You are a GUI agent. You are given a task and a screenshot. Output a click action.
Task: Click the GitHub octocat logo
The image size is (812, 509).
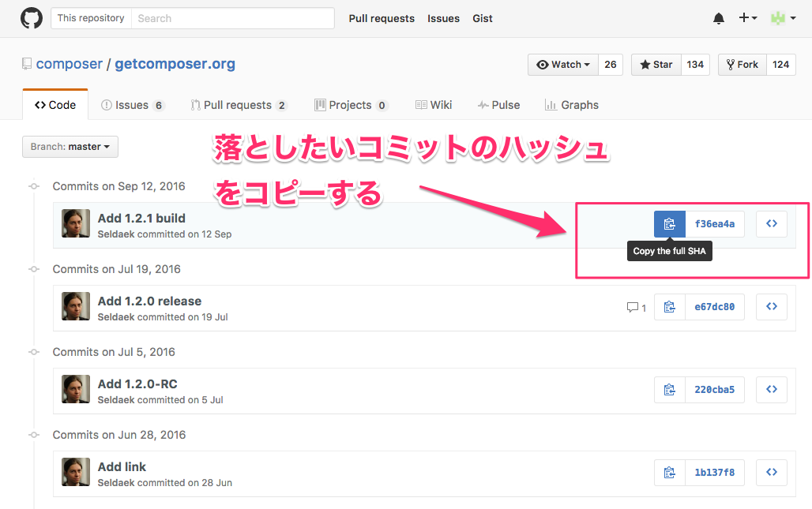point(32,17)
